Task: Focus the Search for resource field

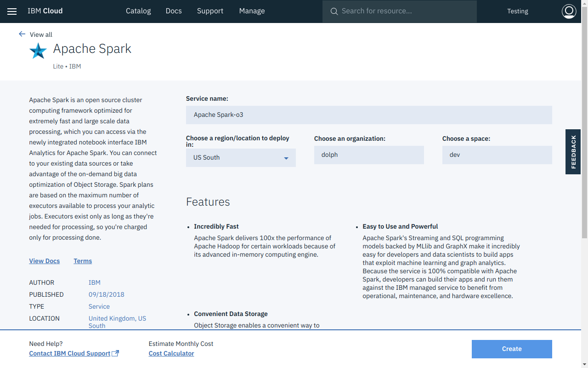Action: pyautogui.click(x=400, y=11)
